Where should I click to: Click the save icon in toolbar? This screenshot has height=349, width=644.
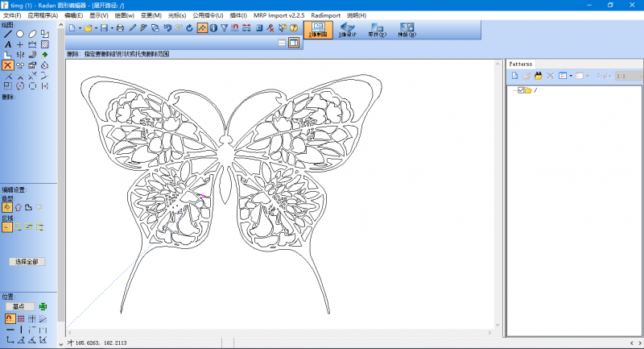(104, 28)
